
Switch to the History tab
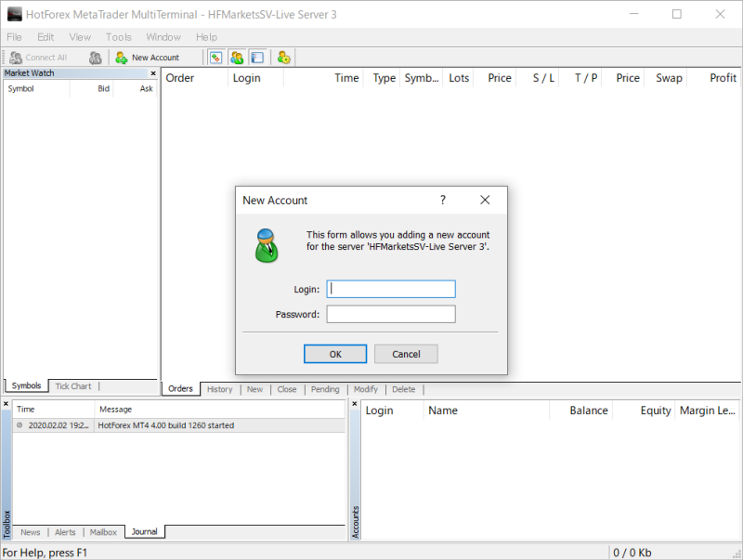[x=219, y=389]
